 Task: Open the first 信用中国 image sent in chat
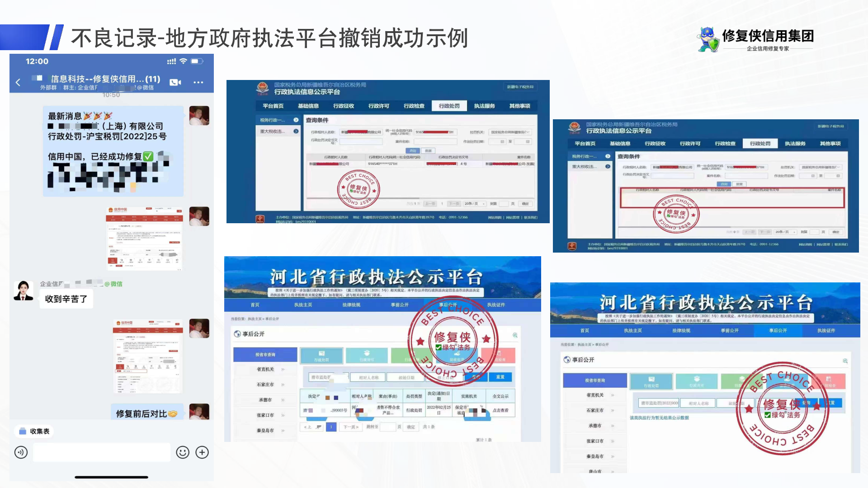(145, 238)
